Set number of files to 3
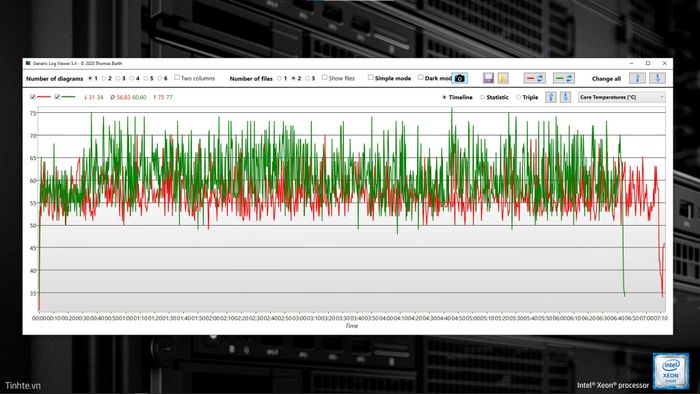This screenshot has height=394, width=700. [307, 79]
